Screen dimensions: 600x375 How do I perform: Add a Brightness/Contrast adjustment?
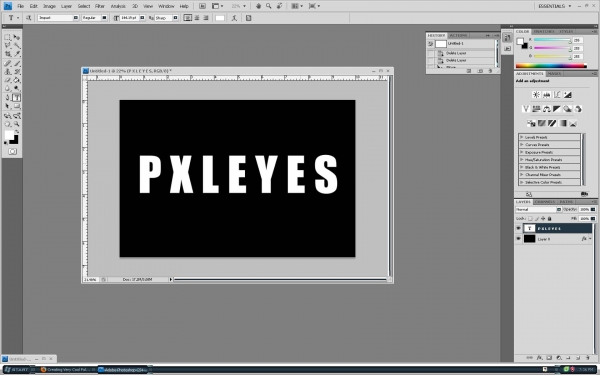point(536,95)
